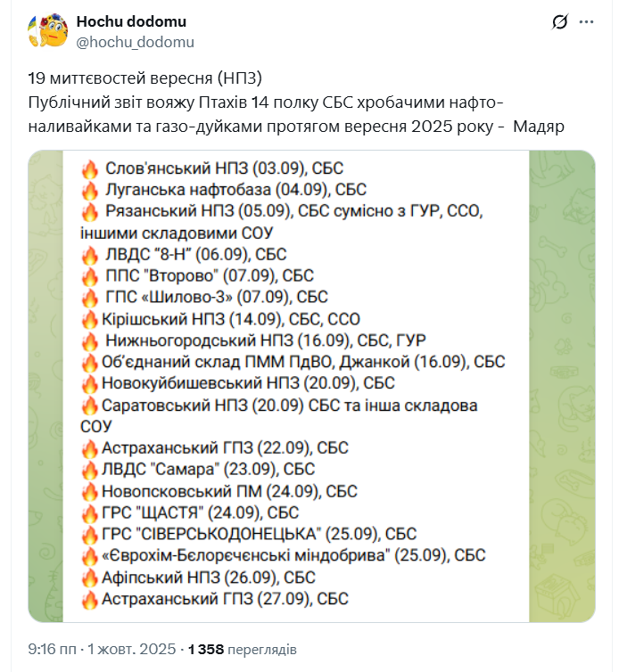Click the fire emoji beside ЛВДС "8-Н"
Screen dimensions: 619x672
[x=89, y=254]
